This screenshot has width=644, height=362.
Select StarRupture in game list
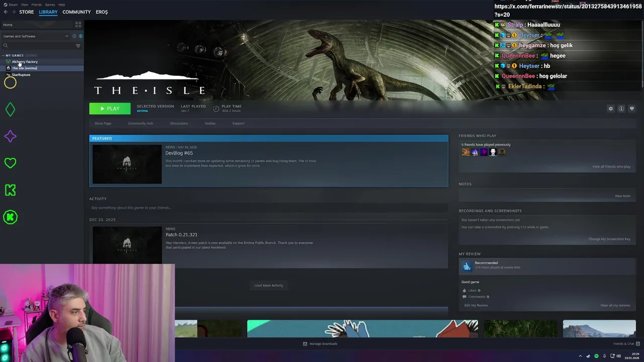[42, 75]
